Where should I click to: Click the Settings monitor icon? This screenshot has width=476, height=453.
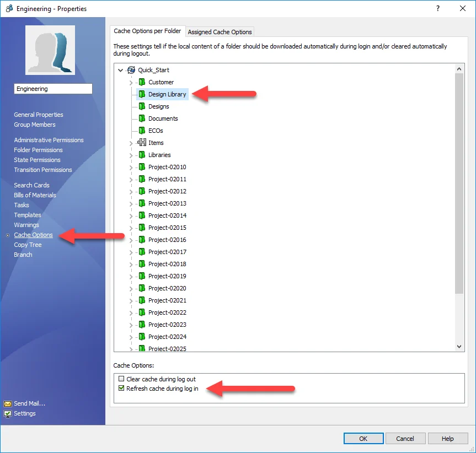click(x=8, y=413)
